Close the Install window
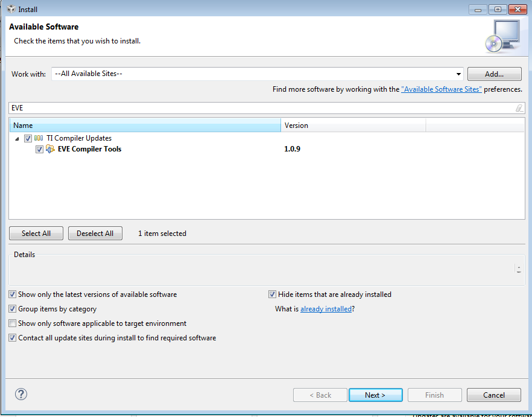The width and height of the screenshot is (532, 417). click(518, 10)
